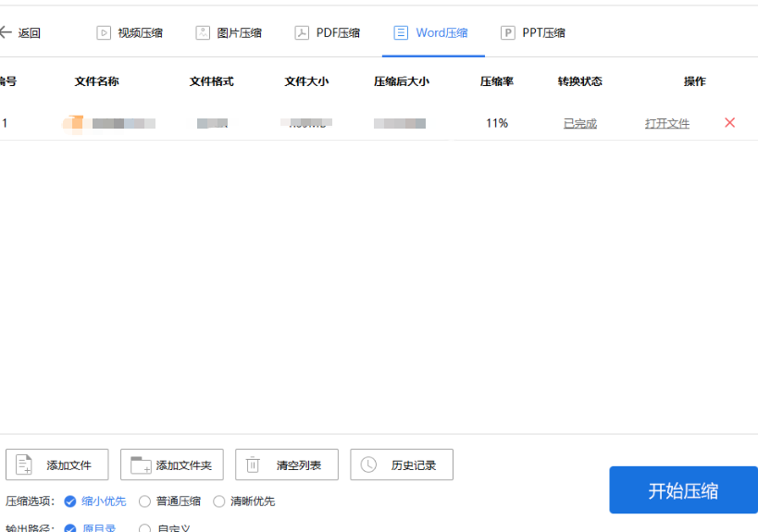Click the 文件大小 column header
This screenshot has width=758, height=532.
click(x=306, y=81)
